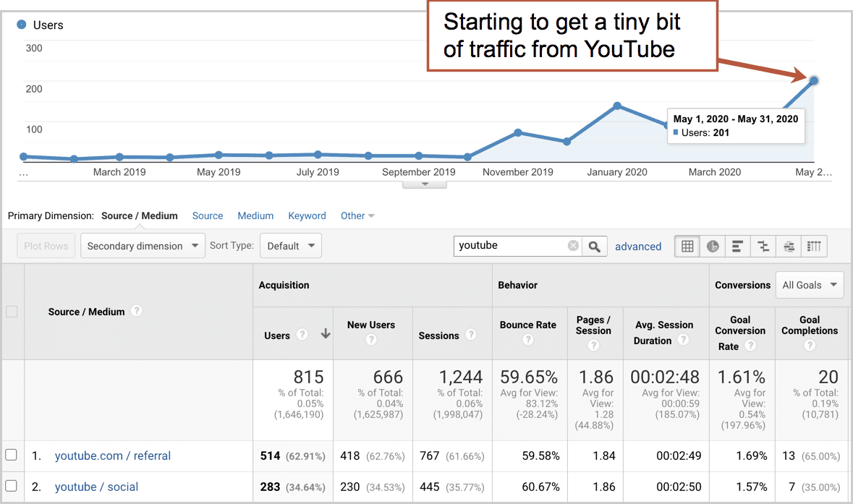Image resolution: width=853 pixels, height=504 pixels.
Task: Open the Secondary dimension dropdown
Action: [x=143, y=246]
